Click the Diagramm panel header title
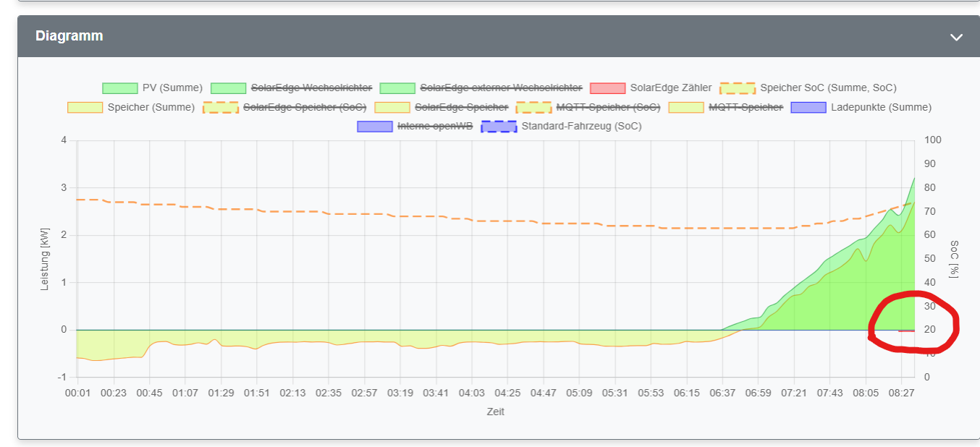 pyautogui.click(x=69, y=36)
